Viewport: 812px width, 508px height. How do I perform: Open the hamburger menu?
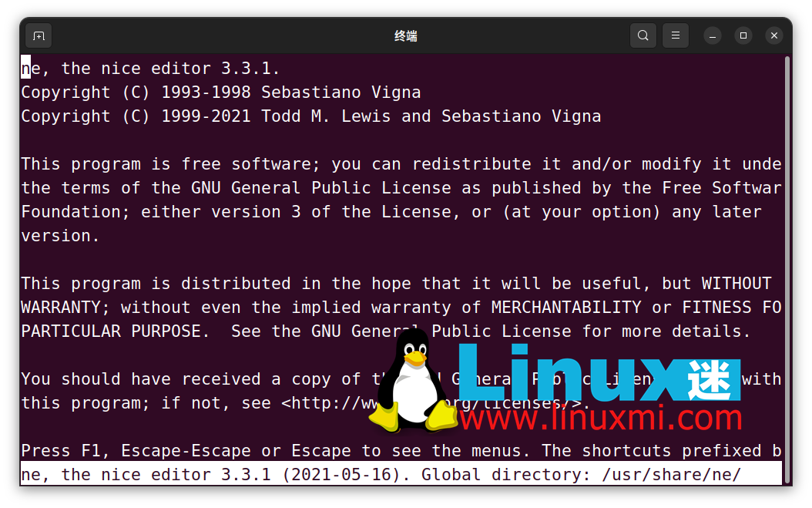[676, 35]
